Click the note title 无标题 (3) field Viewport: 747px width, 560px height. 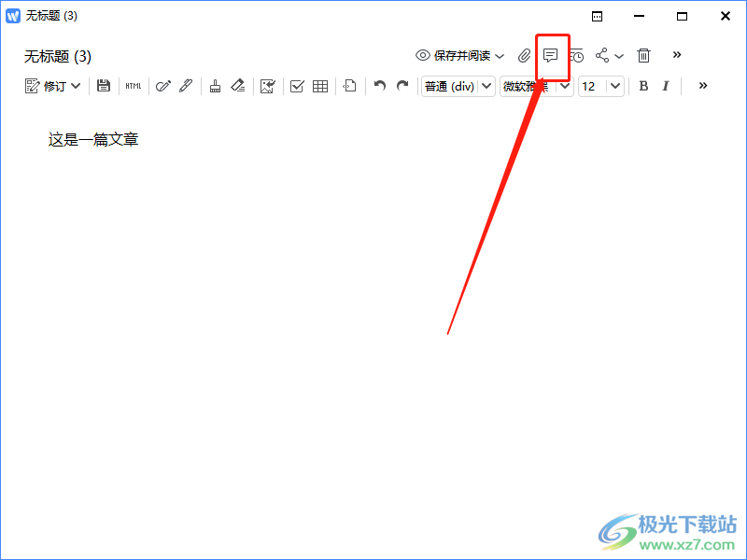pos(58,57)
